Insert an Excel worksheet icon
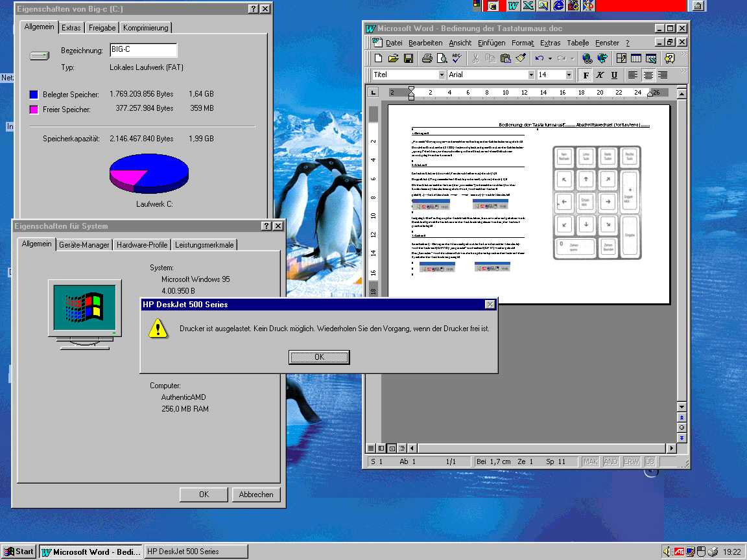The width and height of the screenshot is (747, 560). [x=651, y=58]
